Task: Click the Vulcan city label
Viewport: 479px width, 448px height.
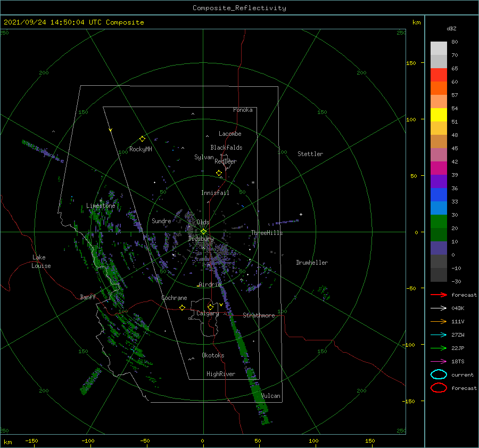Action: (x=271, y=396)
